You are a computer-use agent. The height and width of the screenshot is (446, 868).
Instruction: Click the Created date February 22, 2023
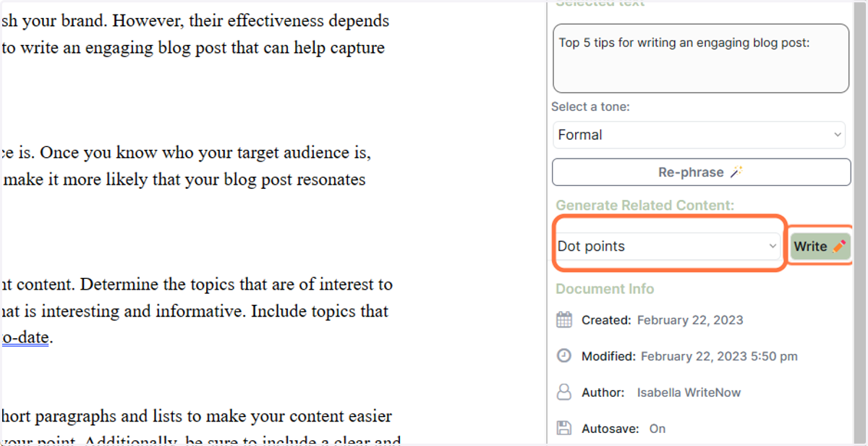point(690,320)
